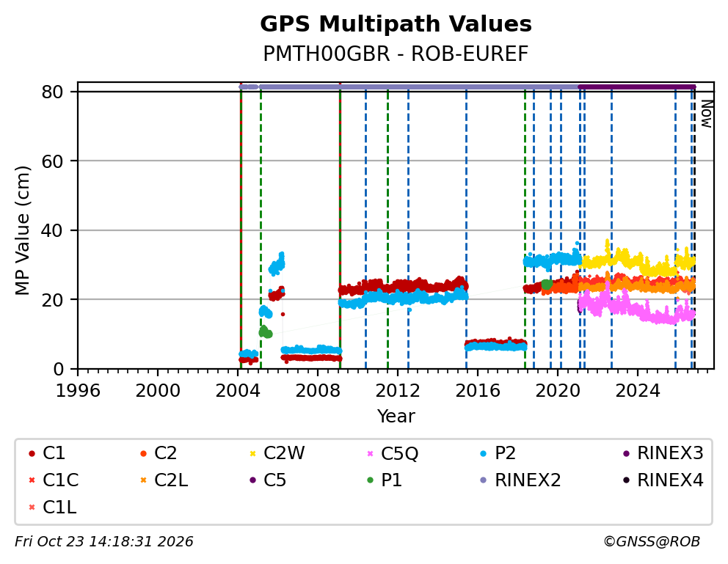Viewport: 728px width, 564px height.
Task: Select the RINEX3 legend entry
Action: point(663,453)
